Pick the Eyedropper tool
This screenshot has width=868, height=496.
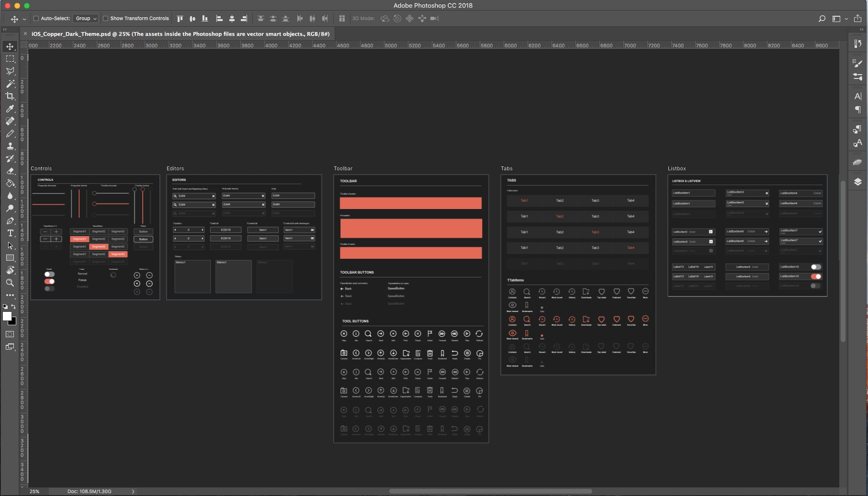[10, 109]
